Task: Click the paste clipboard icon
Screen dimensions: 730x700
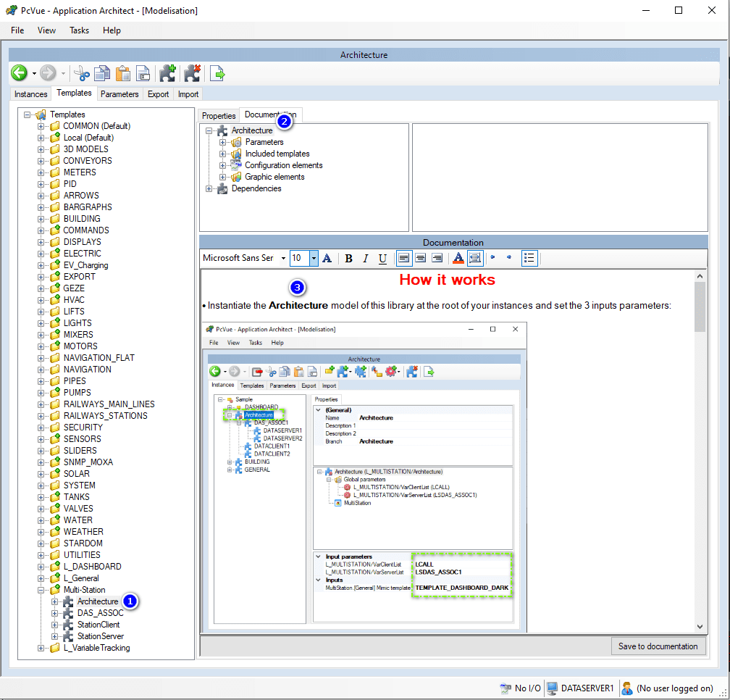Action: point(123,72)
